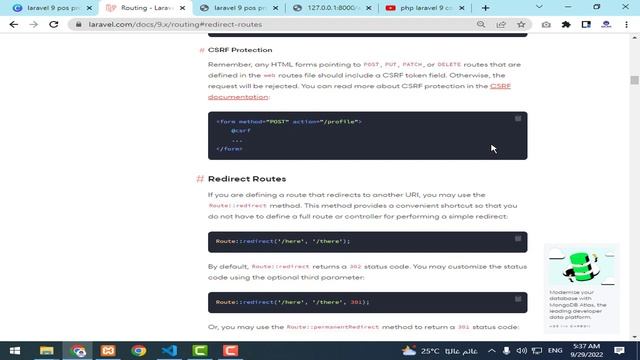Open the notification center icon
The width and height of the screenshot is (640, 360).
pos(619,351)
